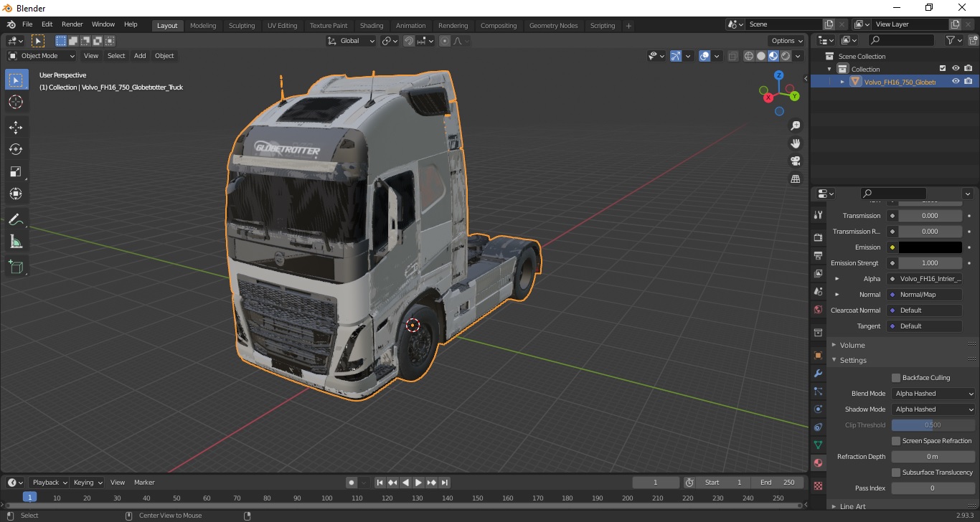Open Output properties tab
This screenshot has width=980, height=522.
[x=818, y=255]
